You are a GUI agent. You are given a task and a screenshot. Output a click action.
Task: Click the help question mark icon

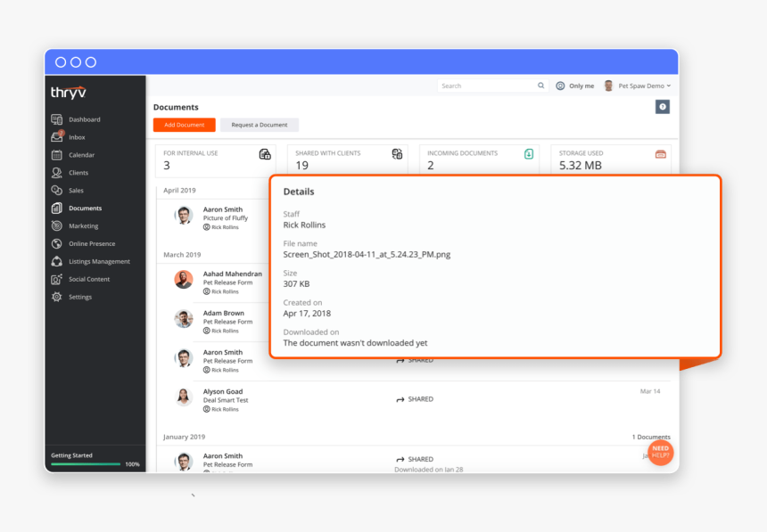pyautogui.click(x=663, y=107)
